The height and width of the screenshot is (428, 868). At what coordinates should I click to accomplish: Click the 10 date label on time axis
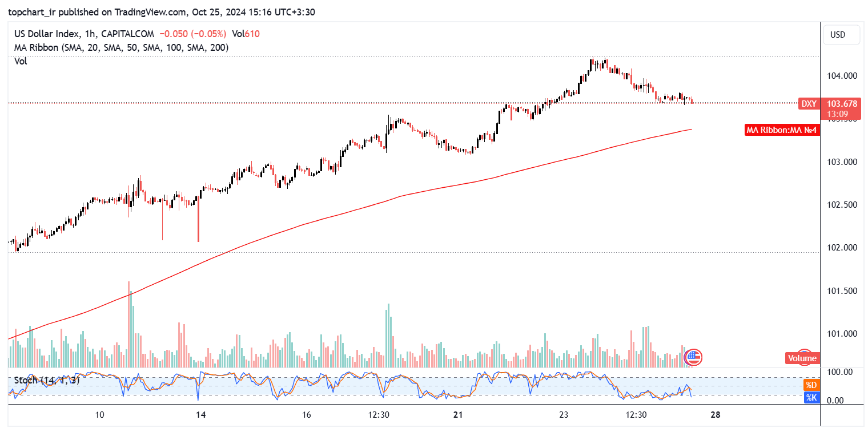99,415
